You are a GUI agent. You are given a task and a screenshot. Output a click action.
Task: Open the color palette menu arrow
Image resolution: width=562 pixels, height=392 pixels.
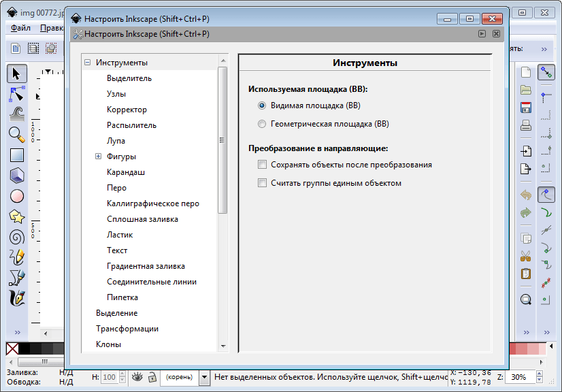[x=551, y=346]
